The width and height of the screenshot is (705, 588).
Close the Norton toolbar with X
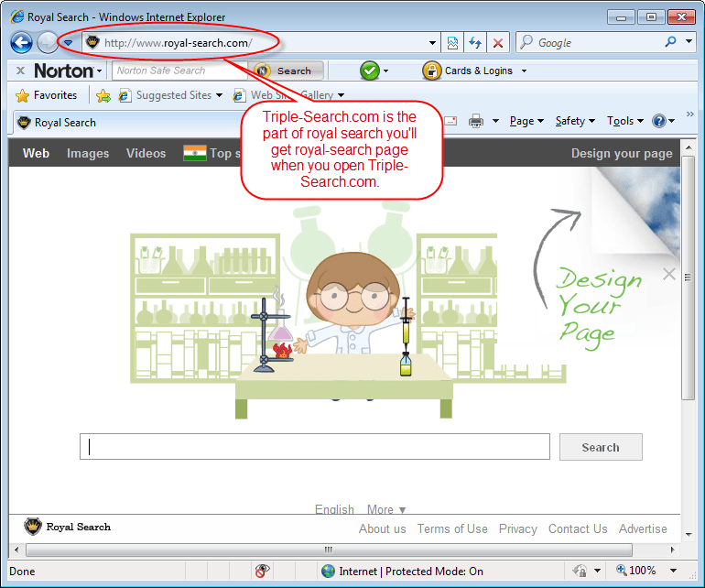[x=20, y=71]
